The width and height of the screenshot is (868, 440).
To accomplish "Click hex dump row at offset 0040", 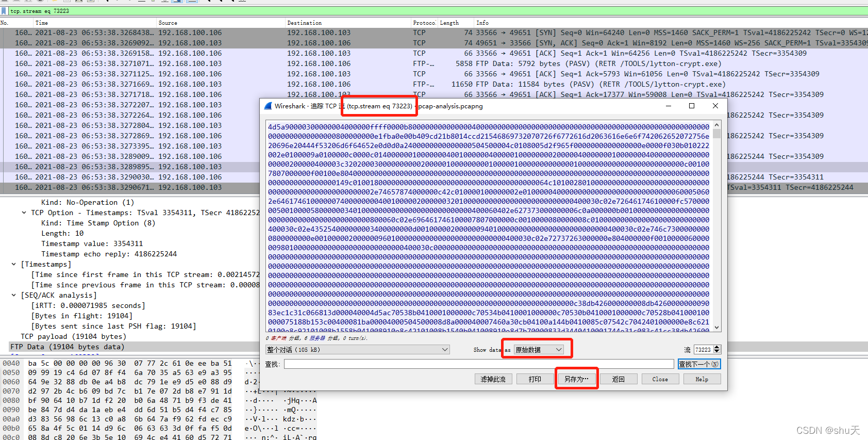I will point(130,363).
